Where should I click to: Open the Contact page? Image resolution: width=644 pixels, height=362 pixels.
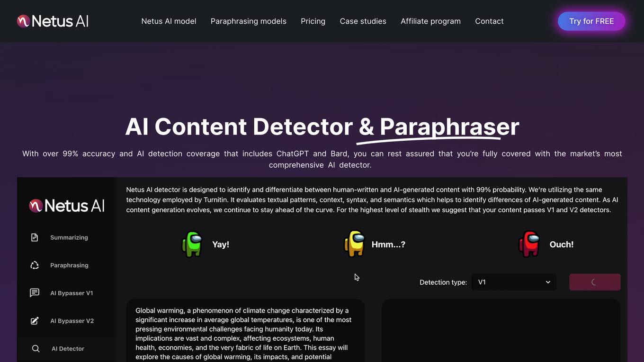pyautogui.click(x=489, y=21)
